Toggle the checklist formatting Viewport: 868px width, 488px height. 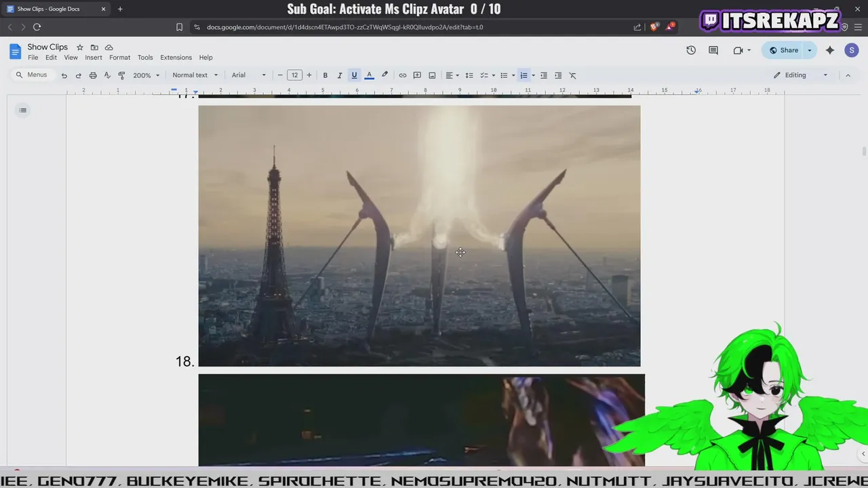point(484,75)
